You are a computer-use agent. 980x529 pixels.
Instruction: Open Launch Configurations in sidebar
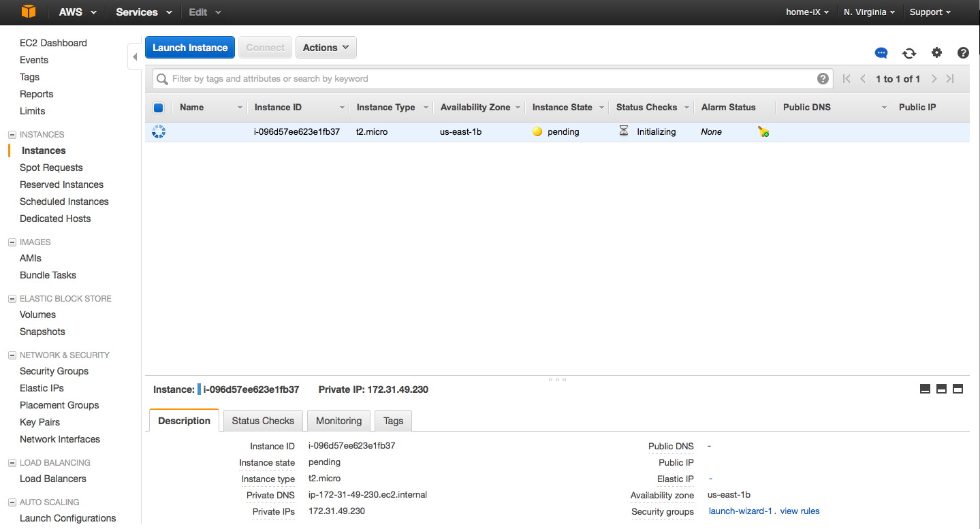(67, 518)
